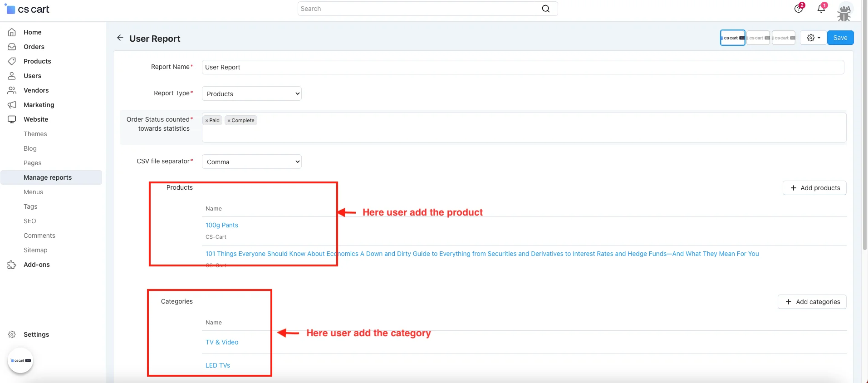The height and width of the screenshot is (383, 868).
Task: Click the back arrow beside User Report
Action: coord(120,38)
